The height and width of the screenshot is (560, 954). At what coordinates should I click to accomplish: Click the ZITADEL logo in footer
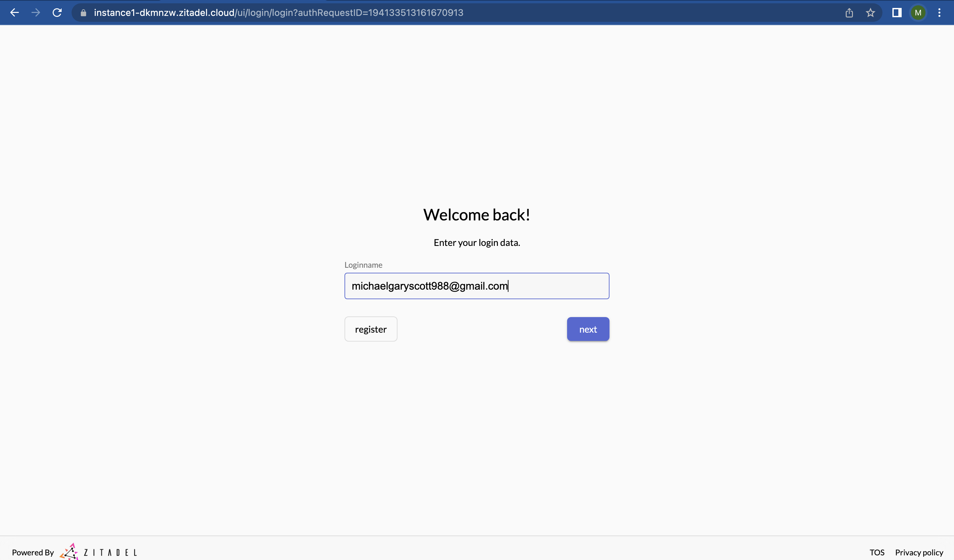(98, 552)
